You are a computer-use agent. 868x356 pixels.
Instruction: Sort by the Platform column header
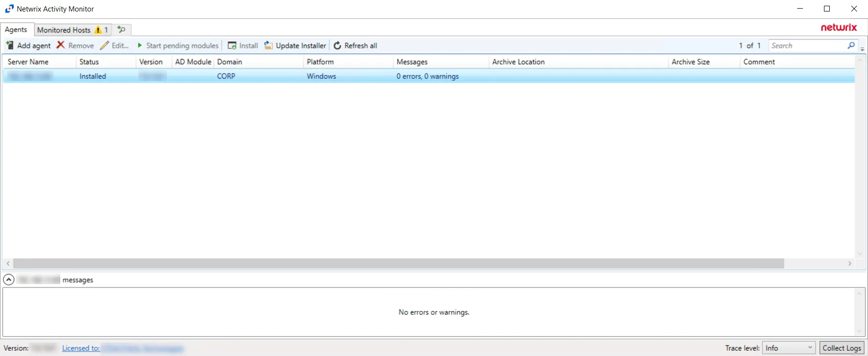348,62
